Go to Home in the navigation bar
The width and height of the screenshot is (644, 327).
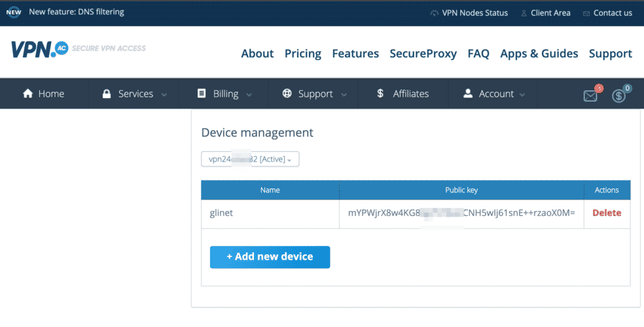[x=51, y=94]
